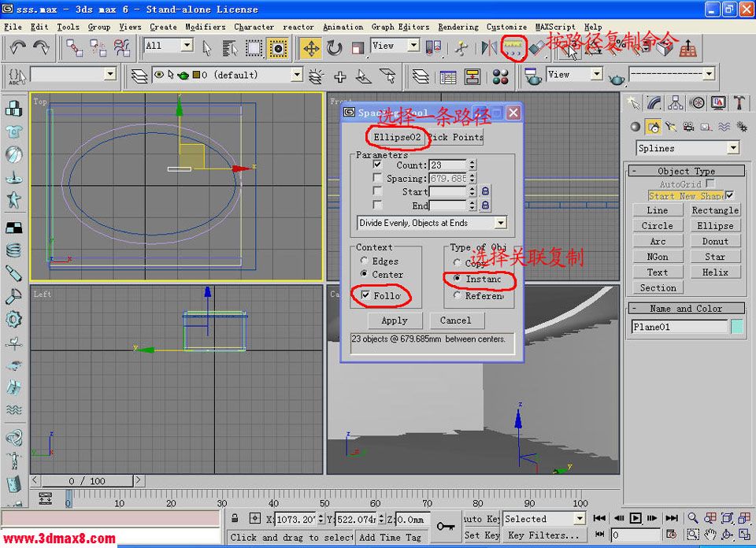Activate the Select and Move tool
This screenshot has width=756, height=548.
pos(311,48)
